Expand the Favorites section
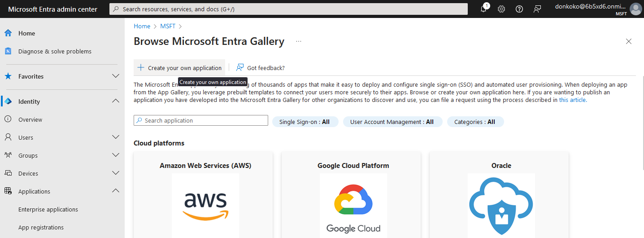This screenshot has width=644, height=238. 116,76
